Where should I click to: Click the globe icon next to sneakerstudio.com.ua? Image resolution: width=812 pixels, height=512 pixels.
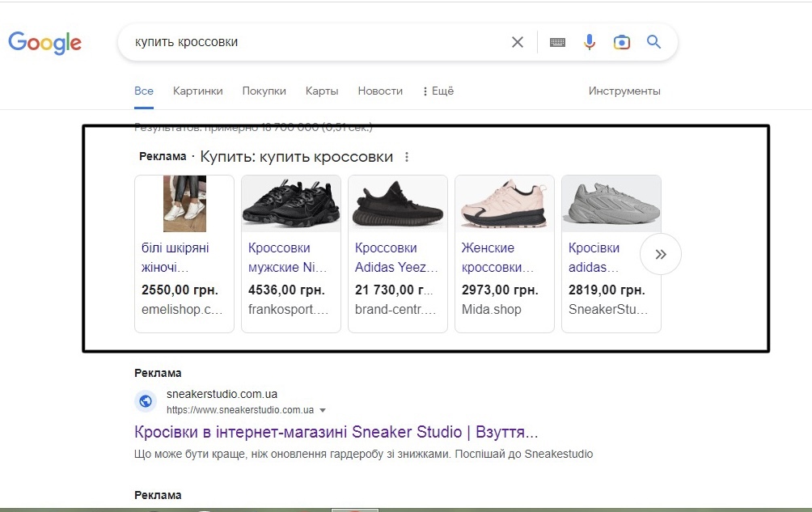point(146,401)
